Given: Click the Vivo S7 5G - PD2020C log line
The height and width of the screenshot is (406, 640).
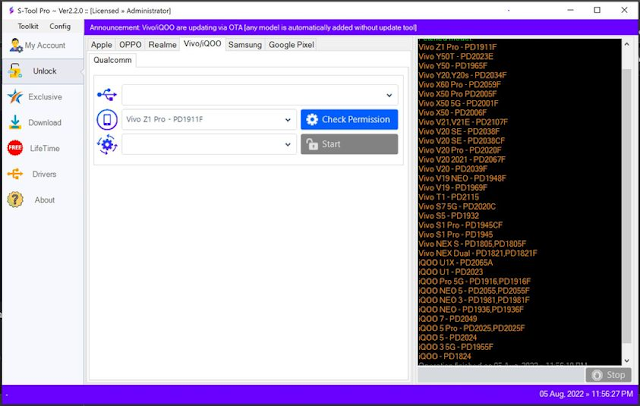Looking at the screenshot, I should [x=457, y=206].
